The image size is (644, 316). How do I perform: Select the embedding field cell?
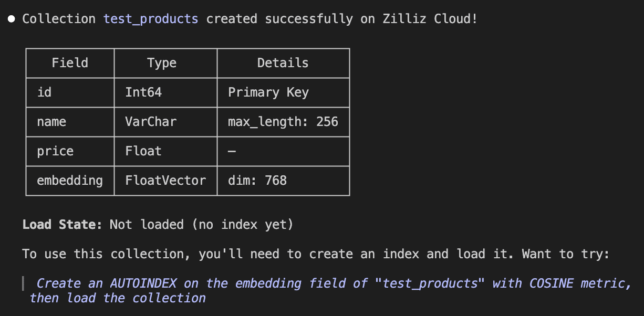[70, 181]
